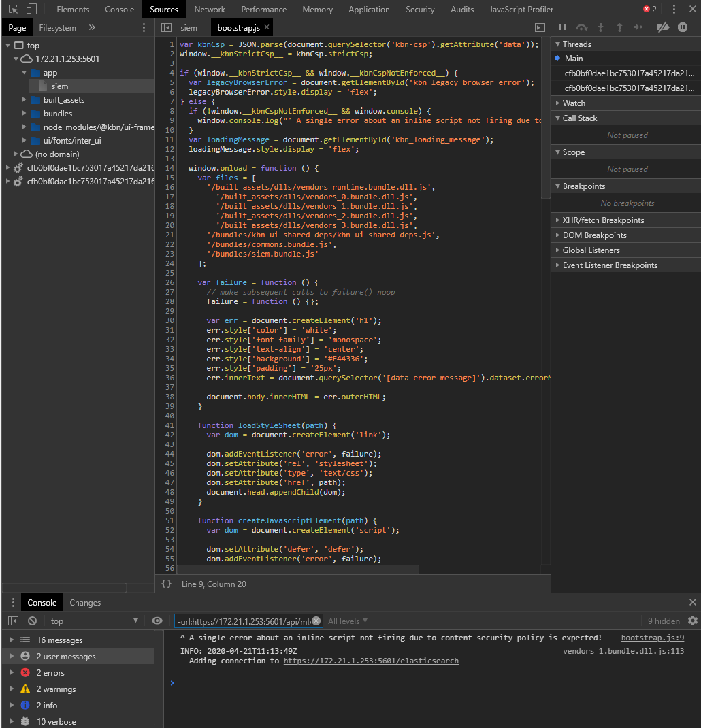Open the All levels dropdown
Screen dimensions: 701x728
[348, 621]
